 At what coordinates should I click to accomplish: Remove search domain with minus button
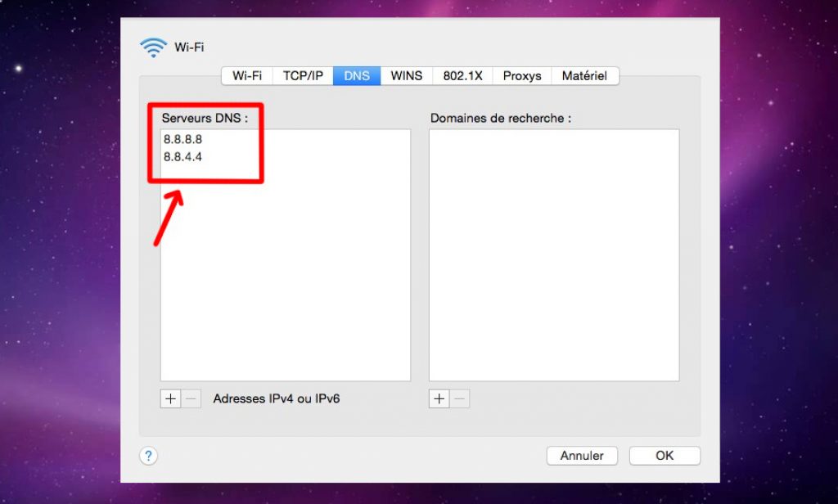(460, 398)
